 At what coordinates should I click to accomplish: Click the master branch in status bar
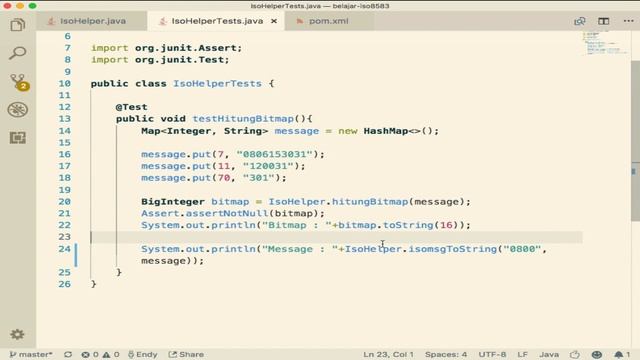tap(31, 354)
